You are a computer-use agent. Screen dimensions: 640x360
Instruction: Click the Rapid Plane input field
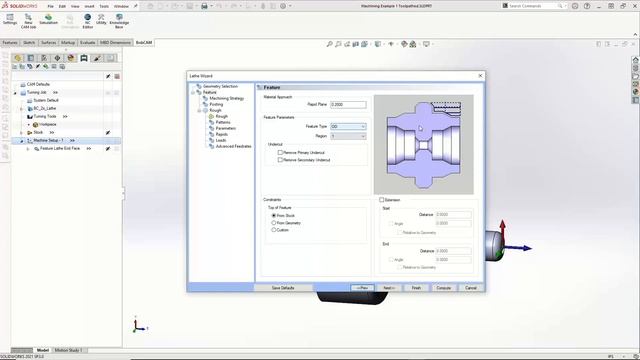coord(348,104)
